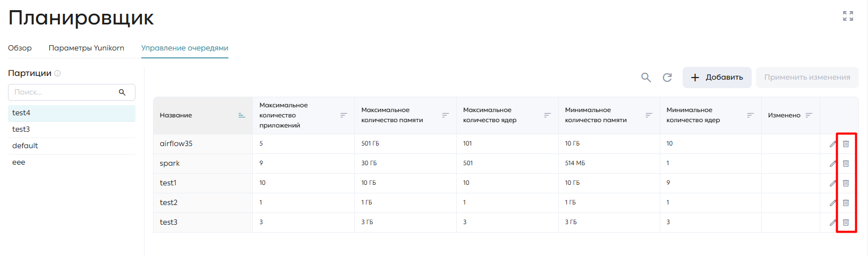
Task: Switch to Параметры Yunikorn tab
Action: click(87, 48)
